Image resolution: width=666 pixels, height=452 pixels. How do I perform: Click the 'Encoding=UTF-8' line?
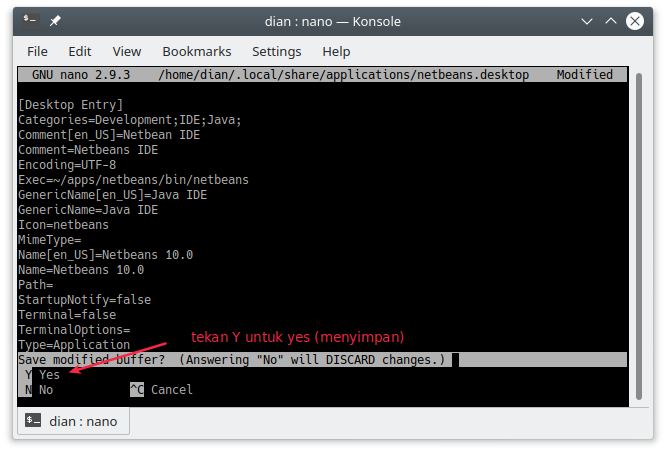(x=67, y=164)
